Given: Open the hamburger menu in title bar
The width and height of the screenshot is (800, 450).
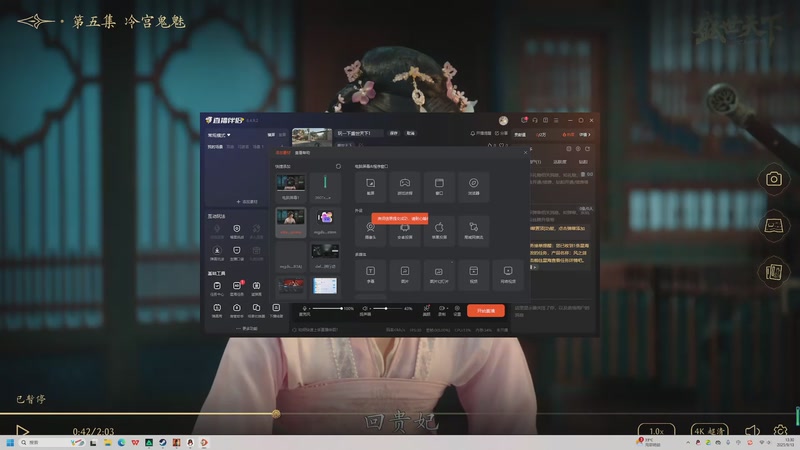Looking at the screenshot, I should click(x=556, y=120).
